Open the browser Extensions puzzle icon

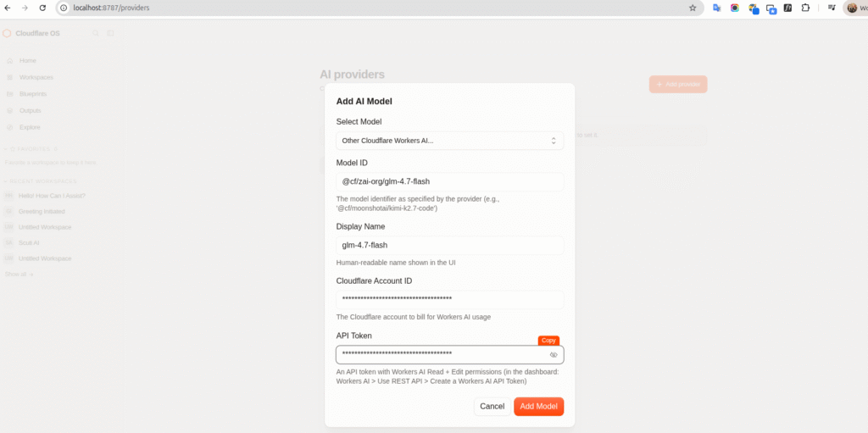[x=805, y=8]
